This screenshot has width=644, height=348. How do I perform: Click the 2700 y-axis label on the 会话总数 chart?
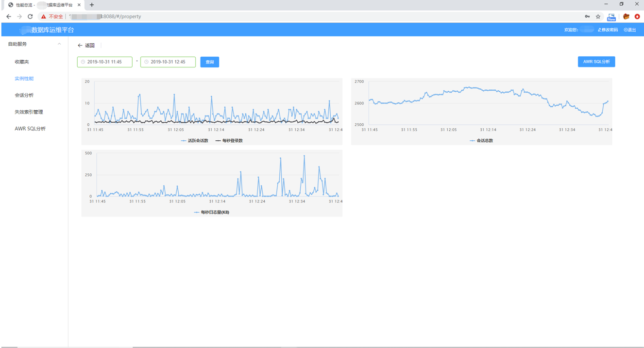(x=359, y=82)
